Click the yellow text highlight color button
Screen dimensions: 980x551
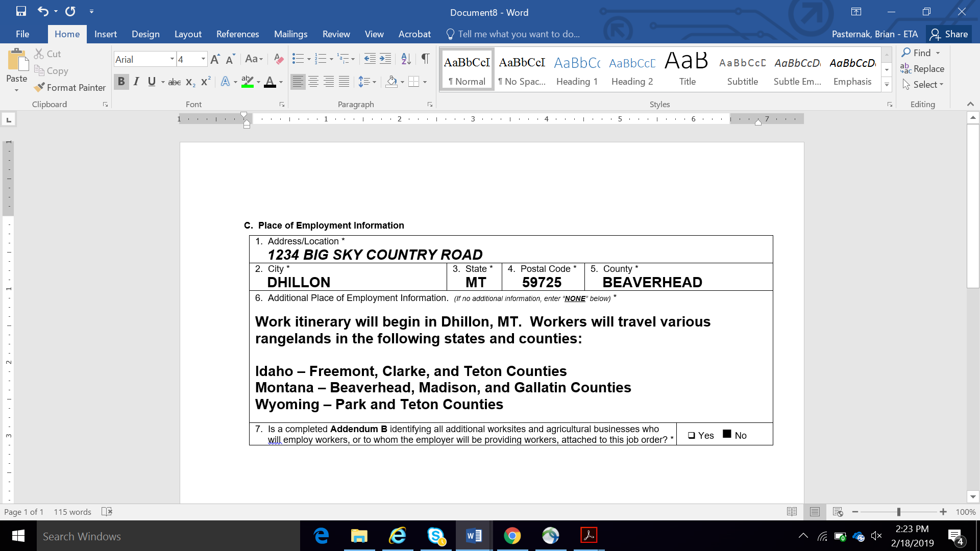(248, 82)
